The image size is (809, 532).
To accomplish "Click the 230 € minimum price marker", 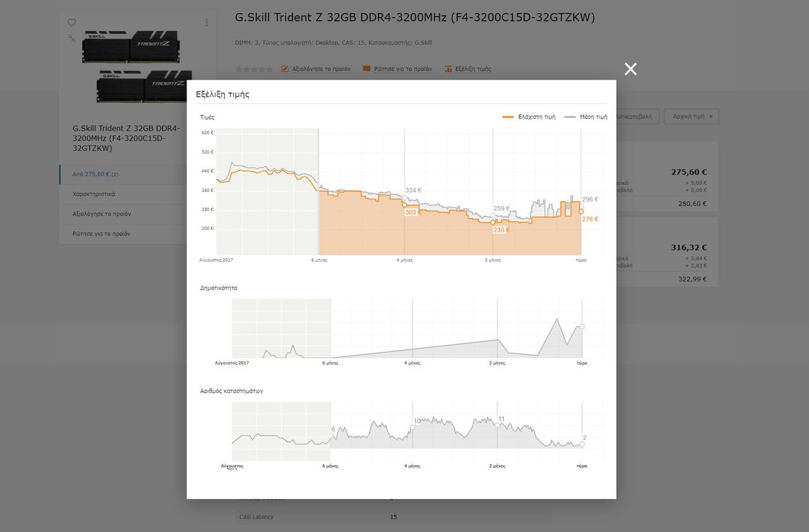I will pyautogui.click(x=493, y=222).
